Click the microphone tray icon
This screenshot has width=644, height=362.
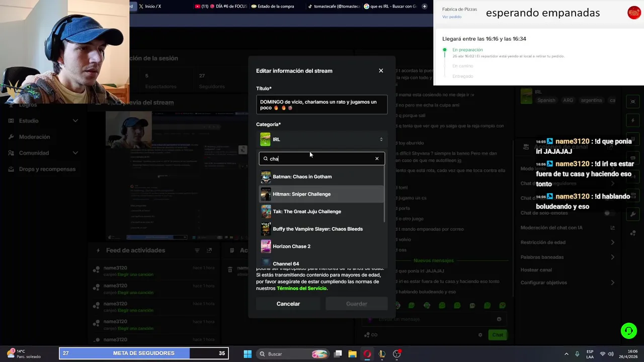click(x=577, y=354)
